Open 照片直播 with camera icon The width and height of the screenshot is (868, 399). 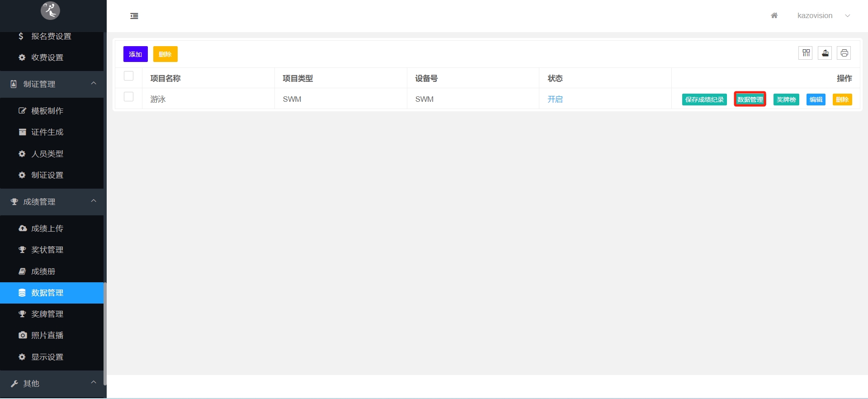coord(47,335)
